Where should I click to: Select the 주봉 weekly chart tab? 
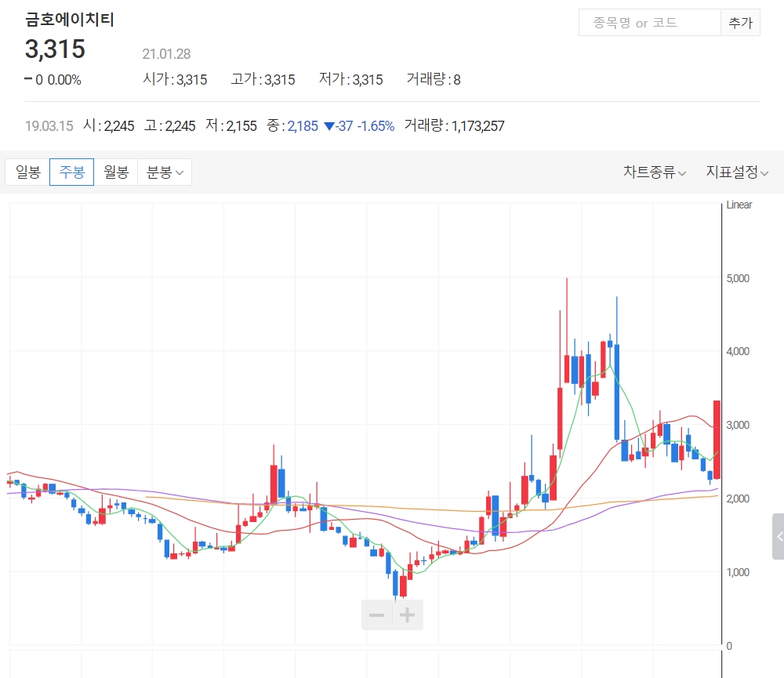[71, 172]
